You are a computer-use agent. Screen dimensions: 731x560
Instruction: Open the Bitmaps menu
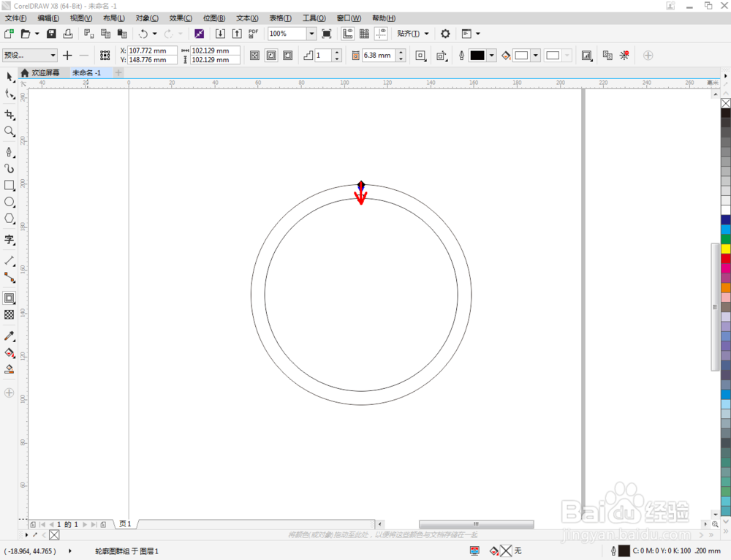click(214, 18)
